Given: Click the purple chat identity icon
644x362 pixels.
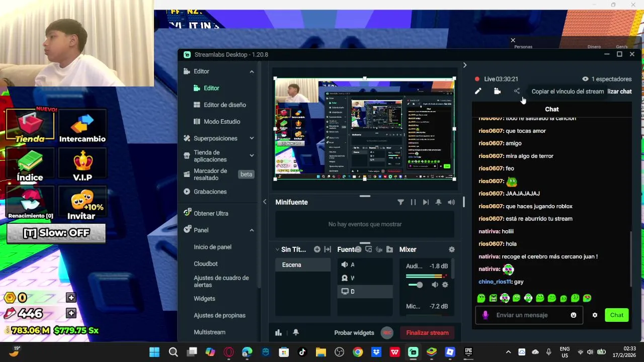Looking at the screenshot, I should [x=485, y=315].
